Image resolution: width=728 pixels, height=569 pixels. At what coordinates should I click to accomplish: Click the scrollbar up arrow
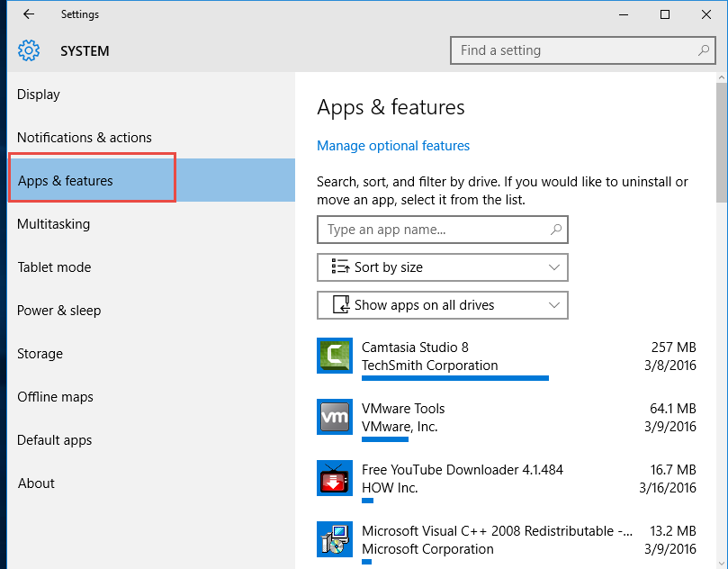coord(722,77)
